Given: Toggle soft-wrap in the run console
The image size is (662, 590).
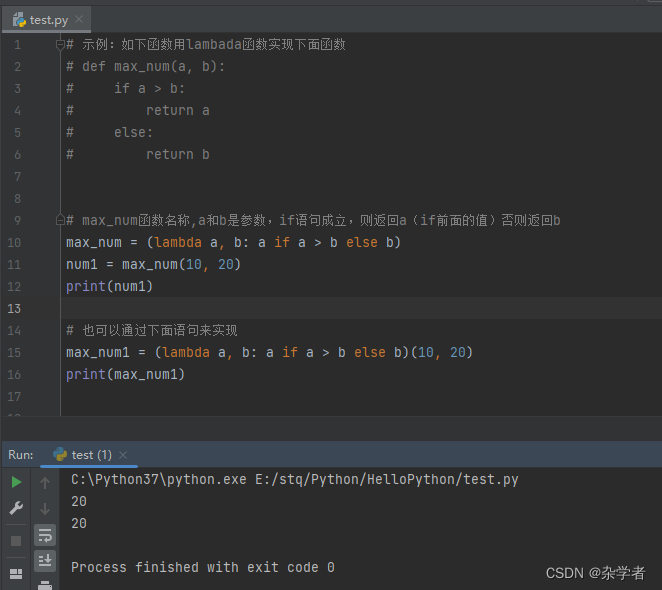Looking at the screenshot, I should click(45, 536).
